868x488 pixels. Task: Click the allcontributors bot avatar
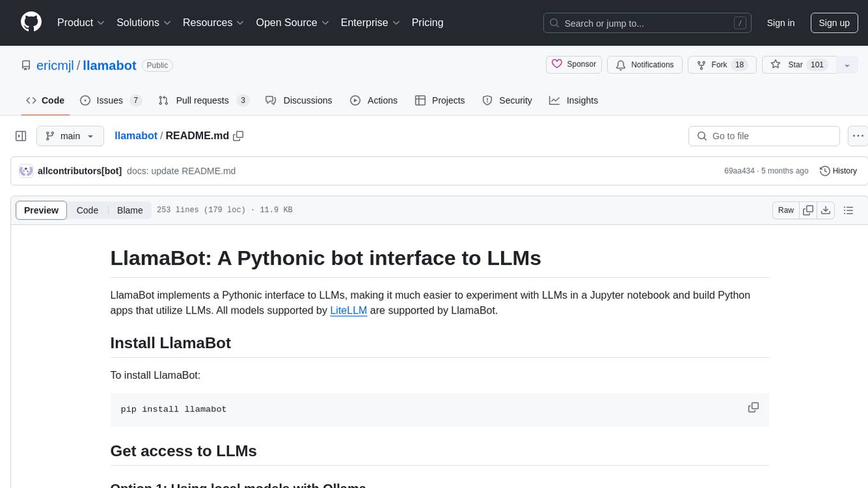(x=26, y=171)
